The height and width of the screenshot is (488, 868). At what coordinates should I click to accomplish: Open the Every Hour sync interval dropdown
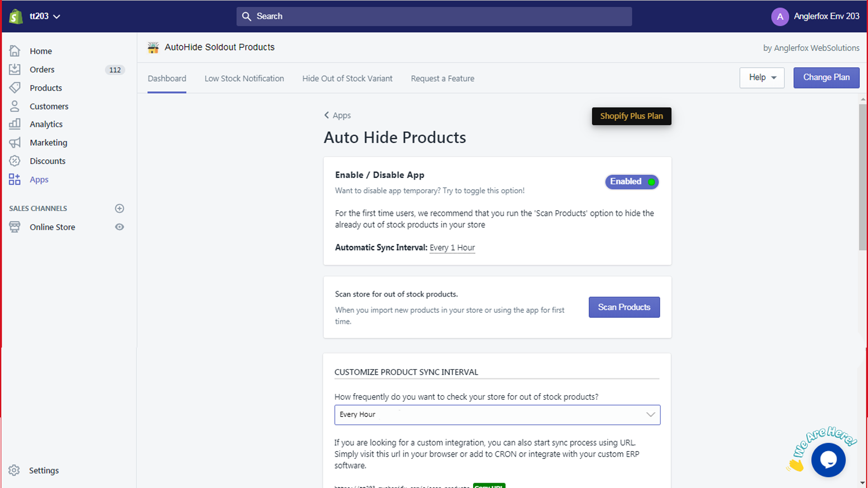click(497, 415)
